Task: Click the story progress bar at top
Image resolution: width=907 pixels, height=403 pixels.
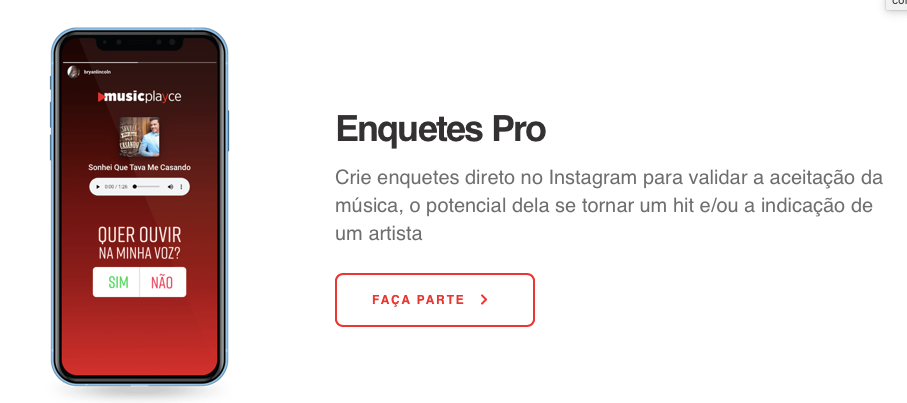Action: pyautogui.click(x=139, y=62)
